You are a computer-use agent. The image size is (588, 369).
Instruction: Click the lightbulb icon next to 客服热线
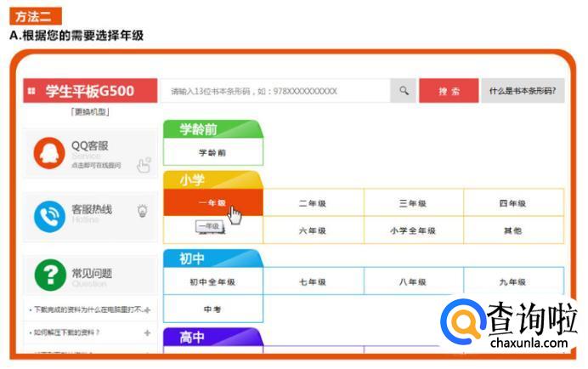click(142, 210)
